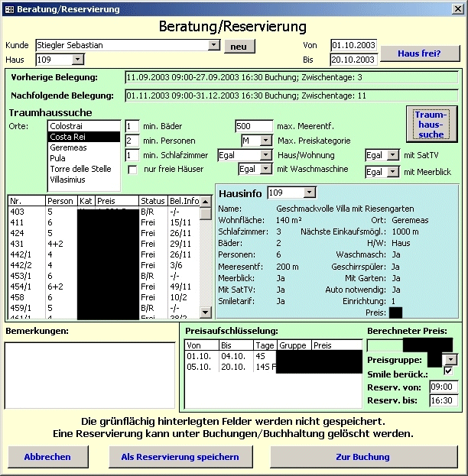The image size is (468, 476).
Task: Click the max. Meerentf. field
Action: point(254,126)
